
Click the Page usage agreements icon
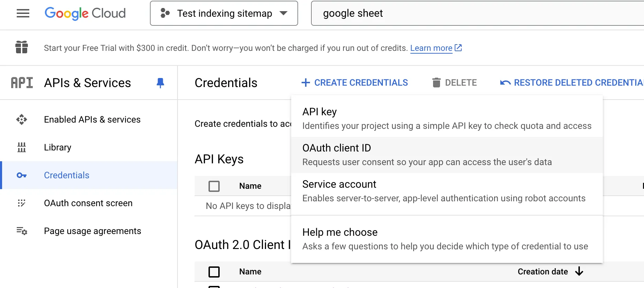click(x=22, y=231)
